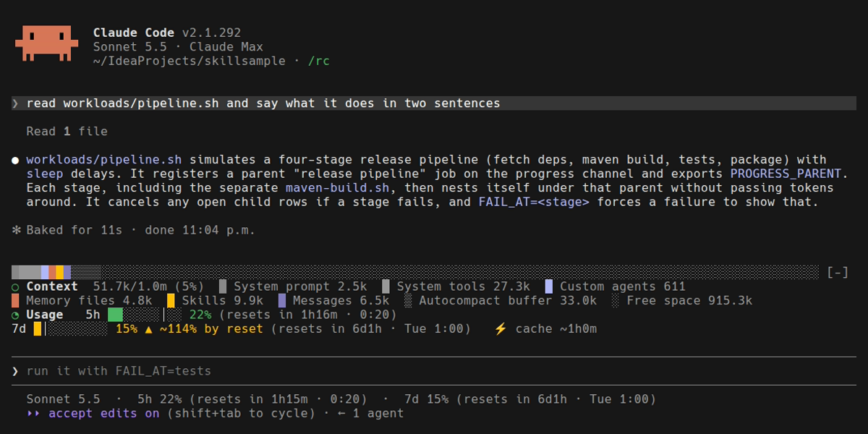The height and width of the screenshot is (434, 868).
Task: Expand the Read 1 file tool line
Action: [x=67, y=132]
